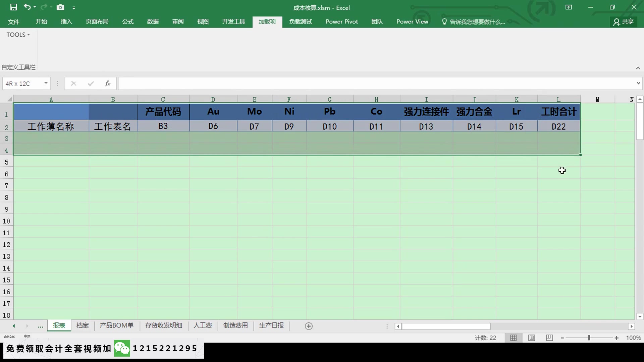The width and height of the screenshot is (644, 362).
Task: Select column M header
Action: [x=597, y=99]
